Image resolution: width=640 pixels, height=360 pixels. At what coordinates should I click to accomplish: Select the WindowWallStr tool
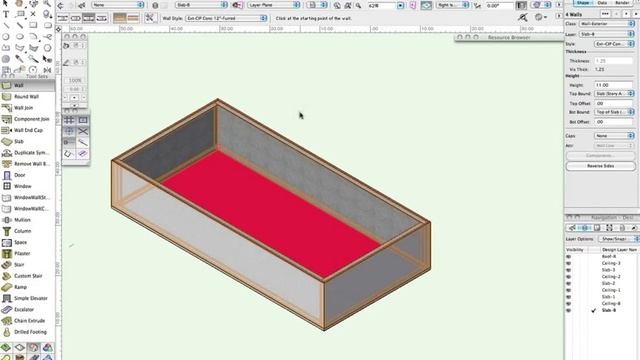[x=27, y=198]
